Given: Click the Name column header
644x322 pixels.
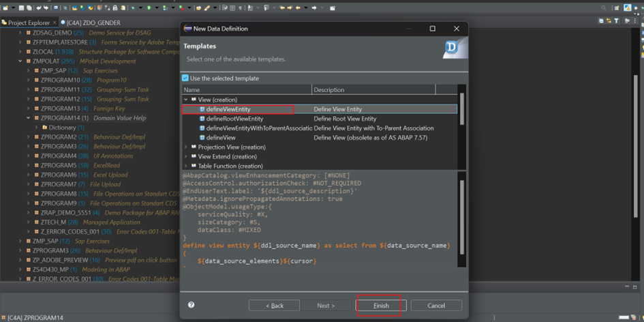Looking at the screenshot, I should click(247, 89).
